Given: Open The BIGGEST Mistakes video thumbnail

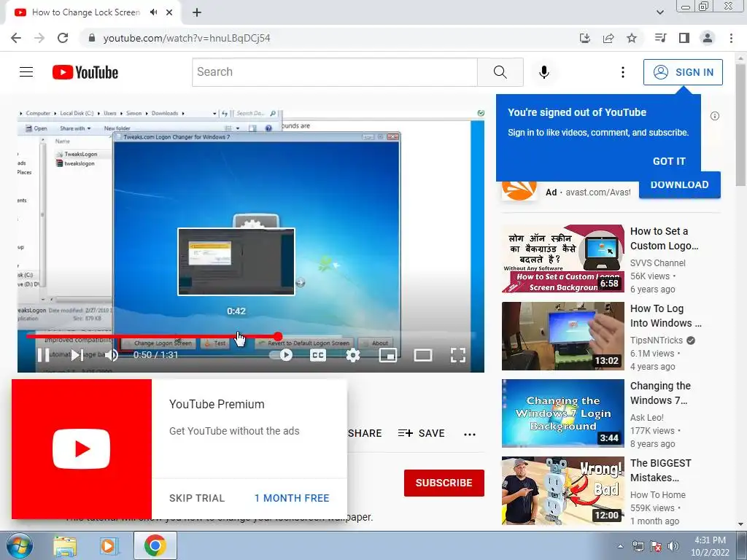Looking at the screenshot, I should 562,491.
